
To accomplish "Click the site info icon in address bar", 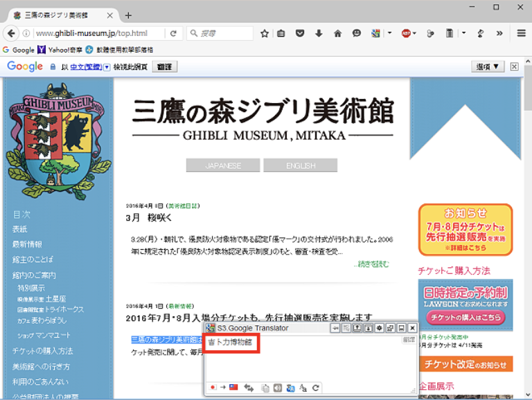I will 26,33.
